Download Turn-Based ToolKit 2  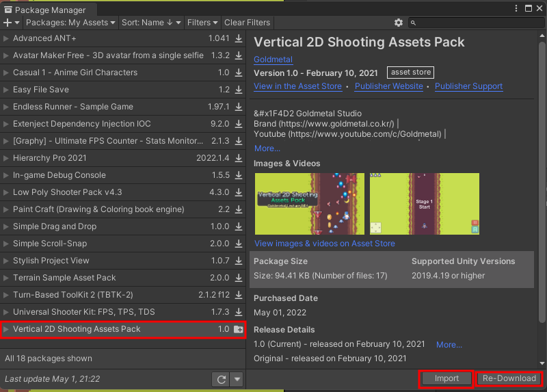click(x=239, y=295)
